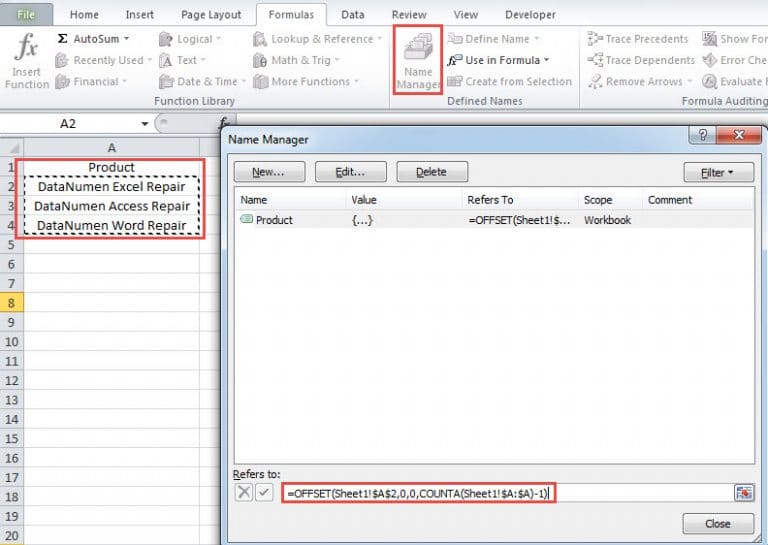Screen dimensions: 768x545
Task: Close Name Manager via the X button
Action: pos(739,135)
